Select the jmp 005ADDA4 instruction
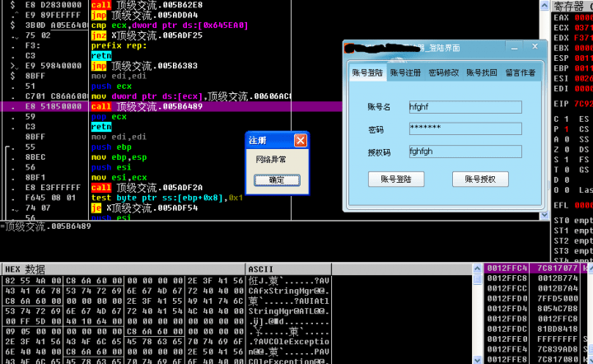593x364 pixels. coord(144,15)
